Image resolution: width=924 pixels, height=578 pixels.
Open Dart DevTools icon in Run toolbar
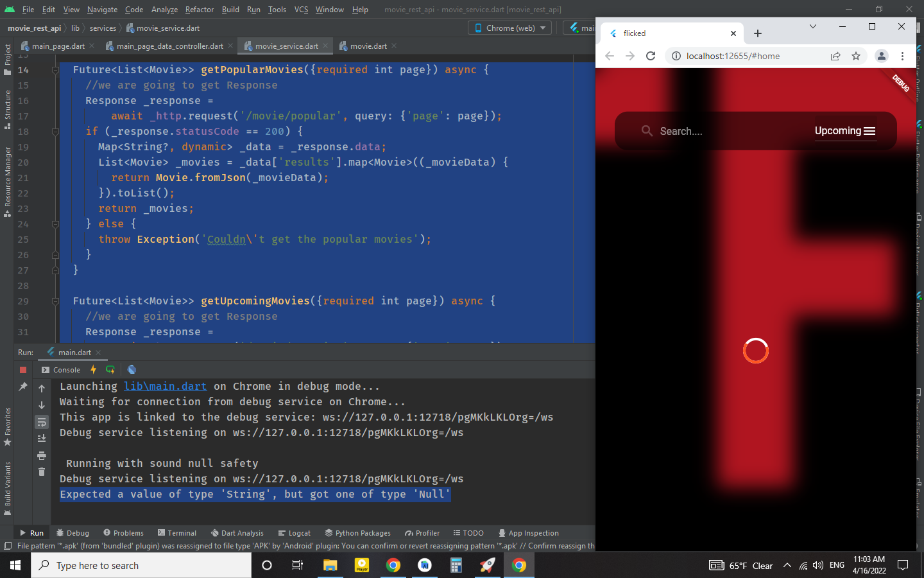[x=132, y=369]
